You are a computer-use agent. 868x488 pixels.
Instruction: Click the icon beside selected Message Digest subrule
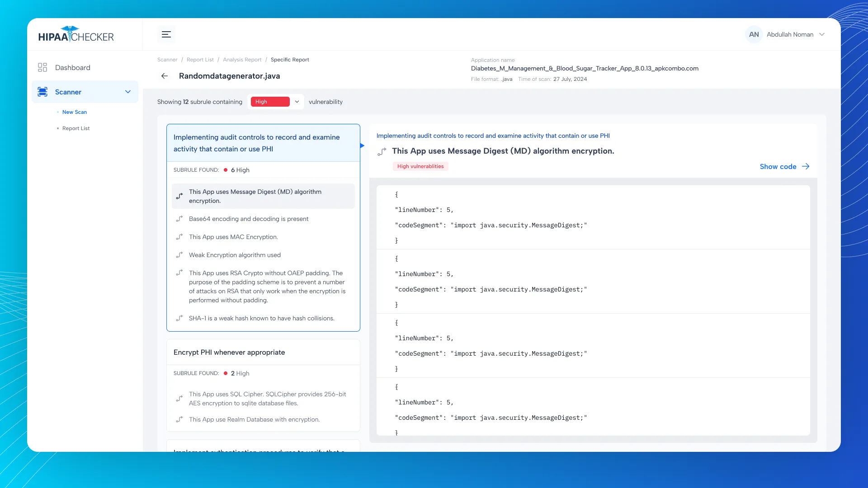click(x=179, y=196)
